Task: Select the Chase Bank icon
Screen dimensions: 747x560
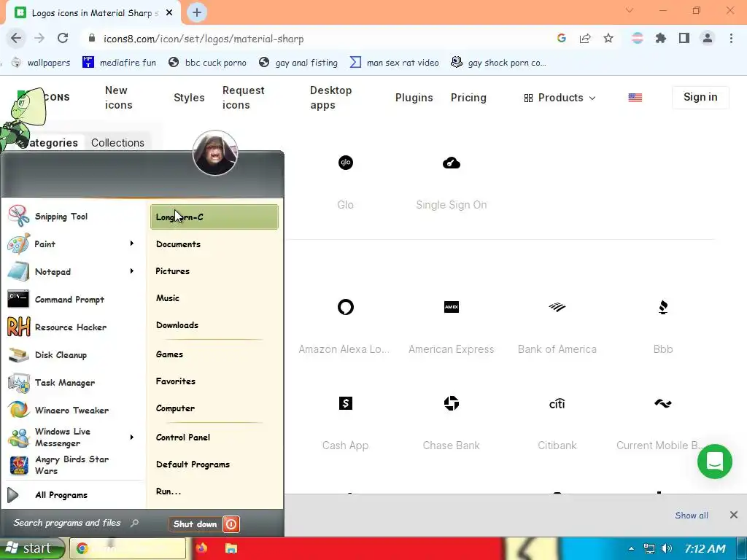Action: point(451,403)
